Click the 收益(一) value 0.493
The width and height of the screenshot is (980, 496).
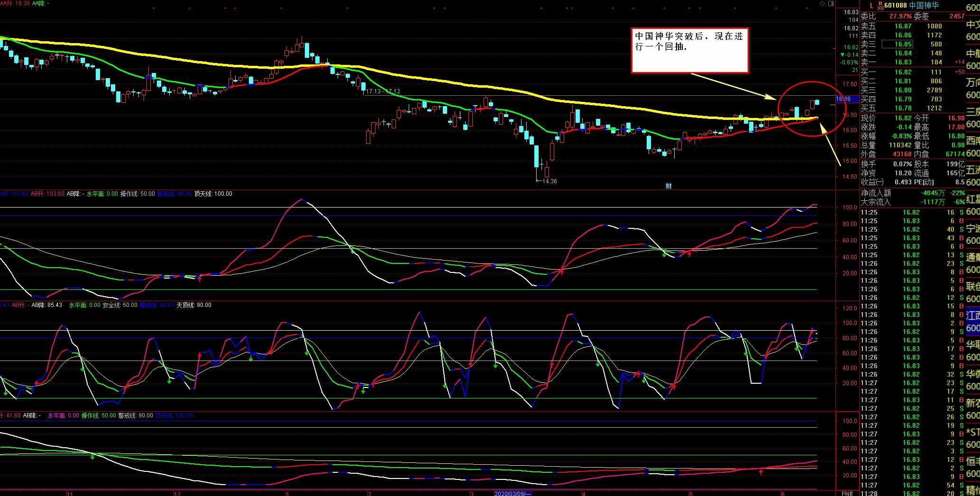pyautogui.click(x=903, y=182)
